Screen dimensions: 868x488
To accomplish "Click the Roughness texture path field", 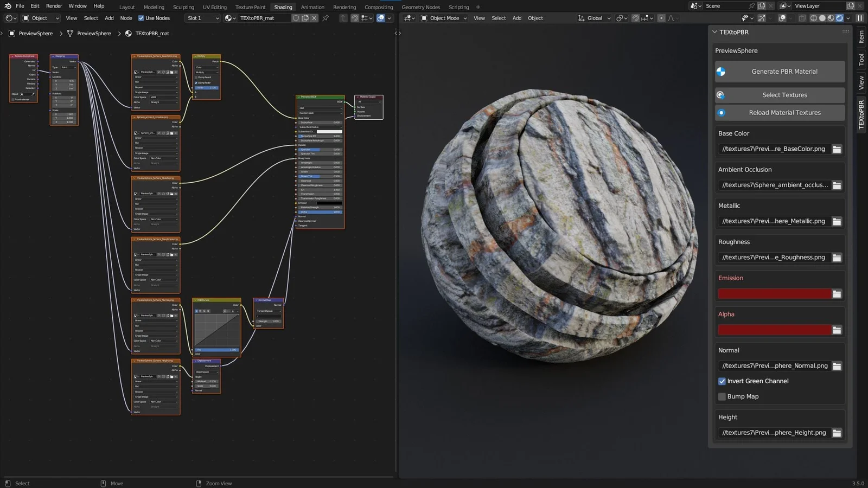I will [773, 258].
